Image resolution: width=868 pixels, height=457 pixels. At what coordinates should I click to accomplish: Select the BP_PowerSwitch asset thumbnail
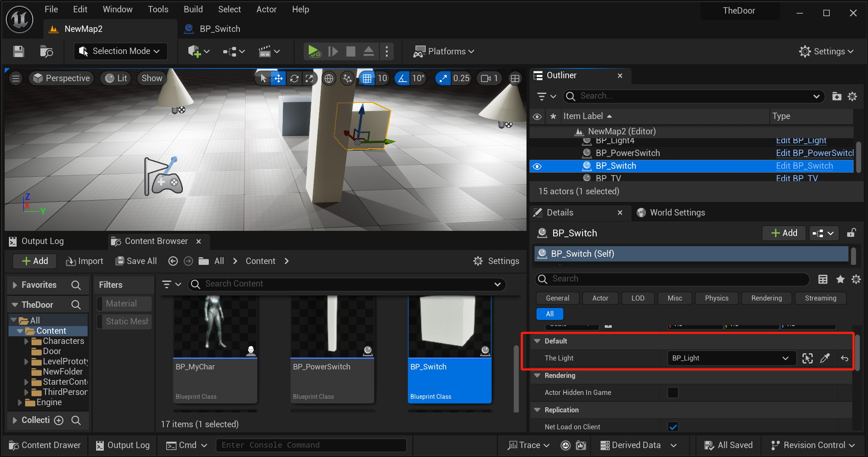click(332, 349)
